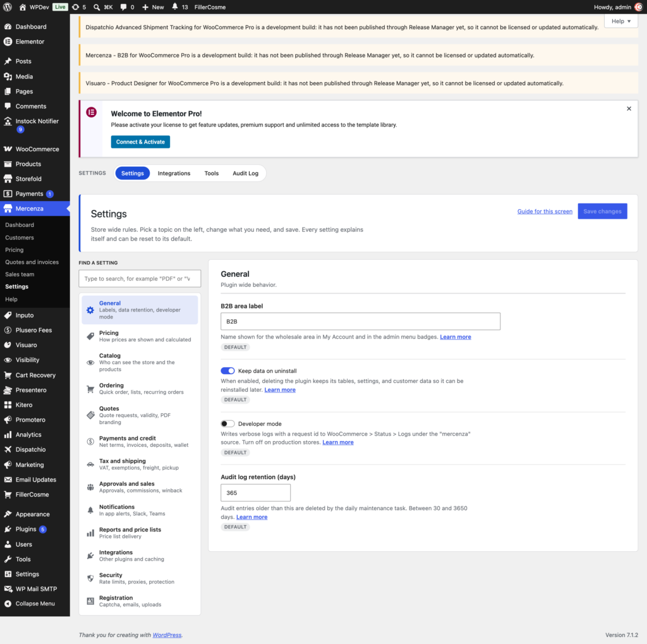Select the Ordering settings topic
647x644 pixels.
[140, 389]
